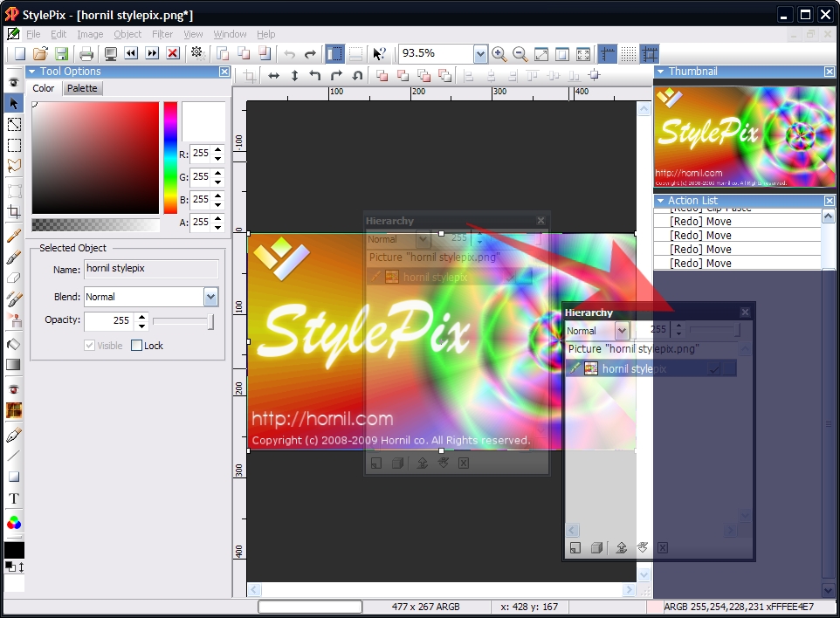840x618 pixels.
Task: Open the zoom percentage dropdown
Action: (480, 54)
